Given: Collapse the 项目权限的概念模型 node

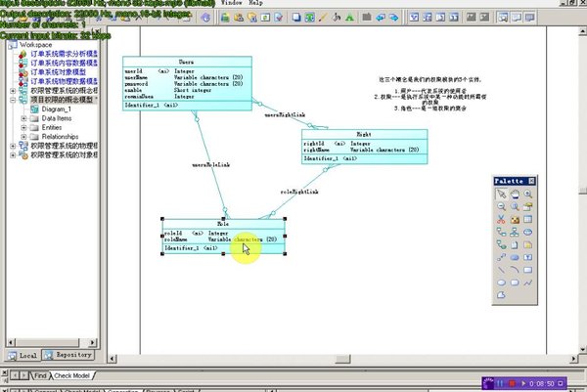Looking at the screenshot, I should 13,100.
